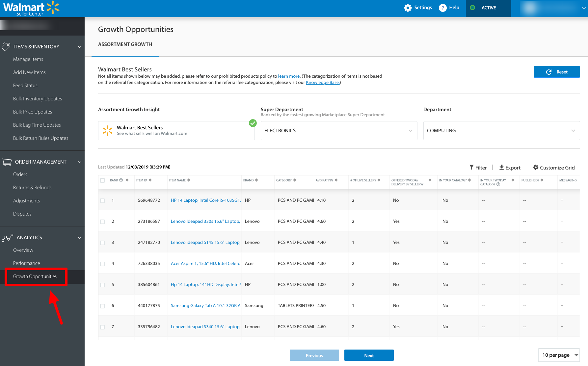The width and height of the screenshot is (588, 366).
Task: Open the 10 per page dropdown
Action: [559, 355]
